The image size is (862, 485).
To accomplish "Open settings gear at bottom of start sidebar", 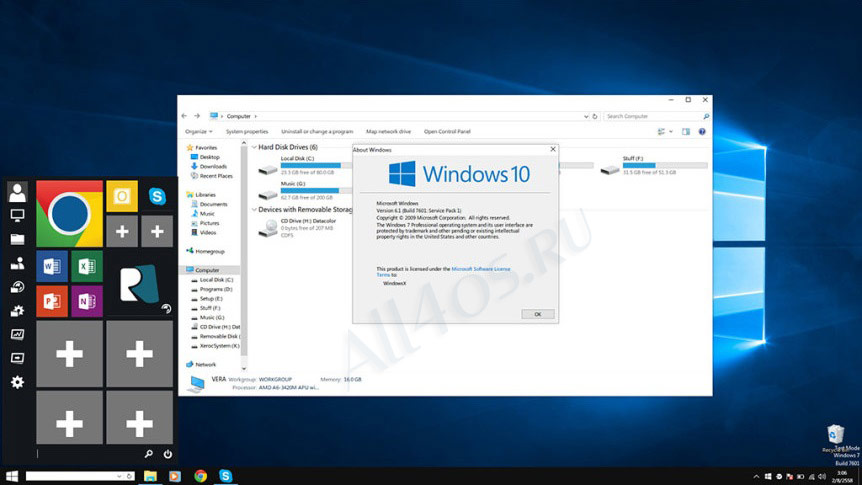I will pyautogui.click(x=17, y=382).
